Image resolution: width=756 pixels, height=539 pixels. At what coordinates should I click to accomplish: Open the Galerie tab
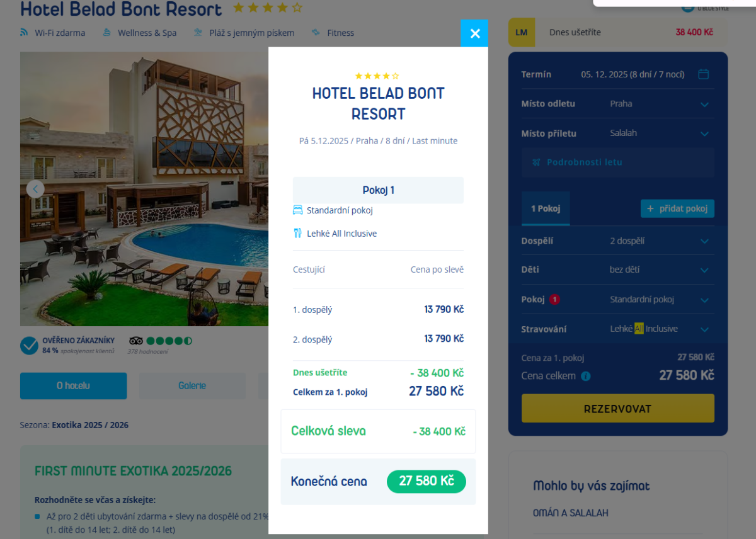(192, 386)
